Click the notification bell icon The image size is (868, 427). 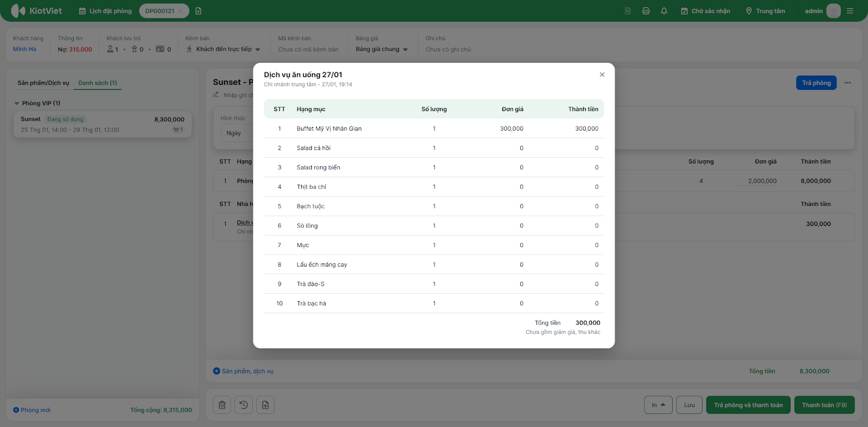[x=663, y=11]
